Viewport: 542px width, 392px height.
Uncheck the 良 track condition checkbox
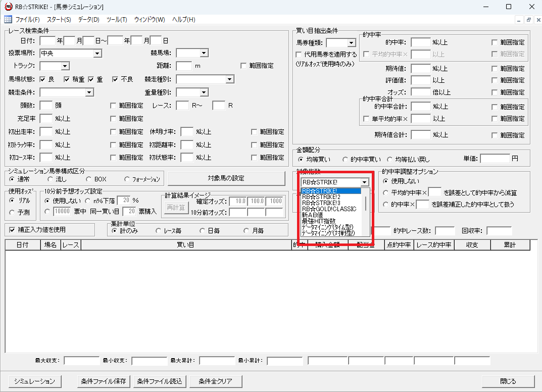[42, 79]
